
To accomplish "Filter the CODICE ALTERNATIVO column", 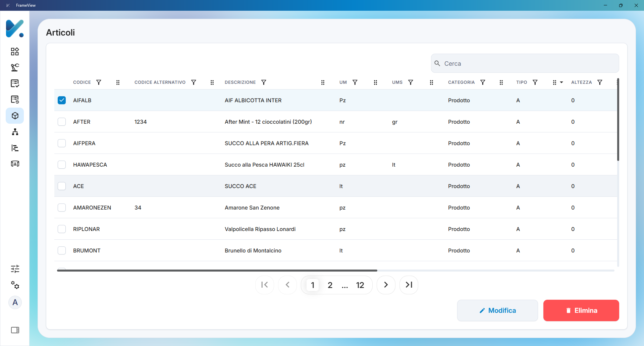I will pos(194,82).
